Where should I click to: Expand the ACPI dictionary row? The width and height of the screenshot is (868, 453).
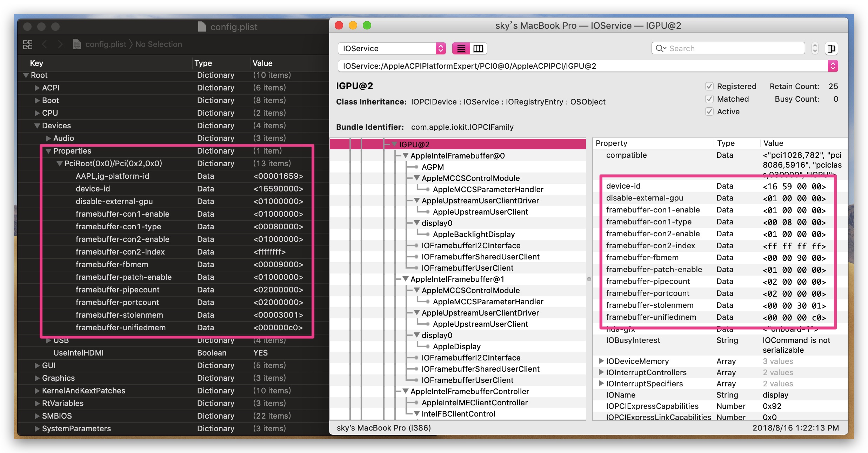[37, 88]
